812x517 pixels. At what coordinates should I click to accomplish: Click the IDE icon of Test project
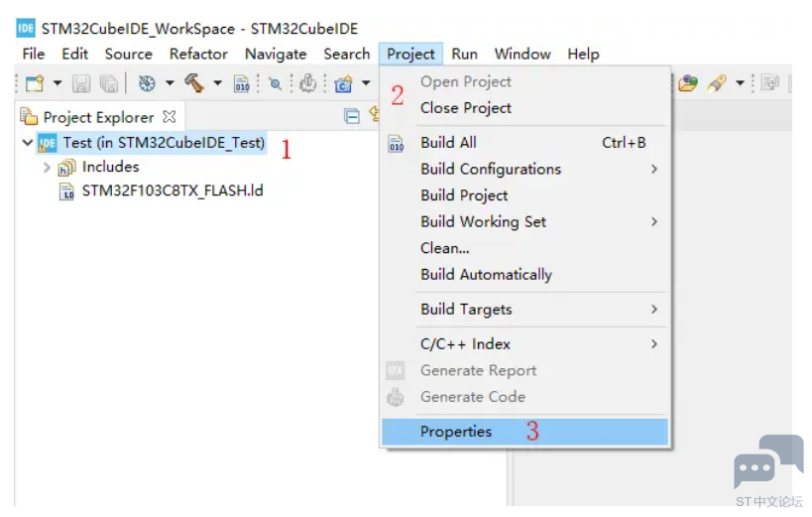click(x=48, y=144)
